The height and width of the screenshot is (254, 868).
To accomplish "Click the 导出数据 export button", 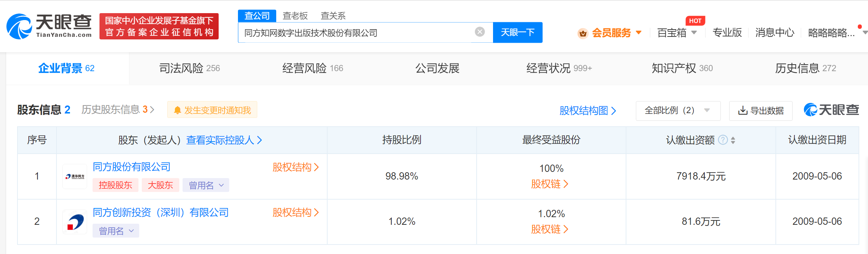I will 761,111.
